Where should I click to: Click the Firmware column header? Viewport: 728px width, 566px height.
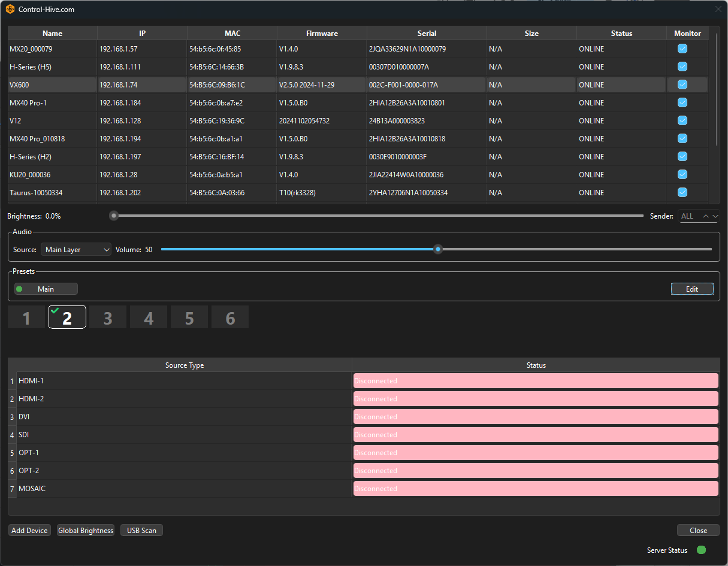pos(322,34)
